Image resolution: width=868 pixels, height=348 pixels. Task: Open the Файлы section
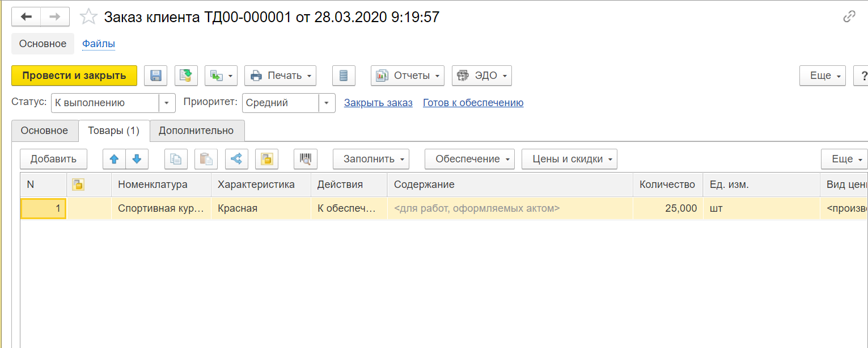(x=99, y=44)
